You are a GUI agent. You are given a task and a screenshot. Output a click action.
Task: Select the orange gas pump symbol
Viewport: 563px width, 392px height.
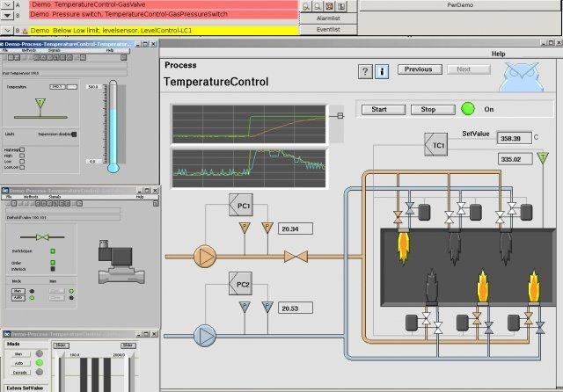(205, 257)
